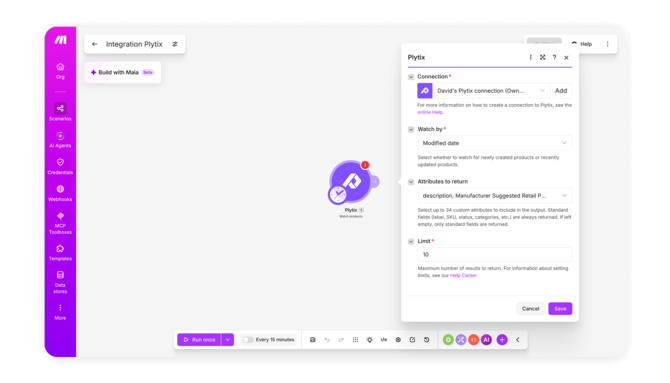Click the light purple tools icon
Screen dimensions: 670x383
(461, 340)
